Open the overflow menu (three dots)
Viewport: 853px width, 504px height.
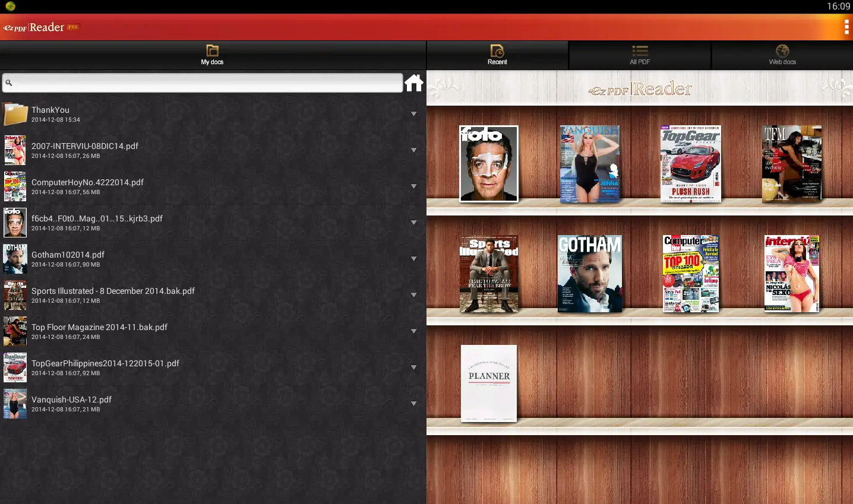click(846, 27)
